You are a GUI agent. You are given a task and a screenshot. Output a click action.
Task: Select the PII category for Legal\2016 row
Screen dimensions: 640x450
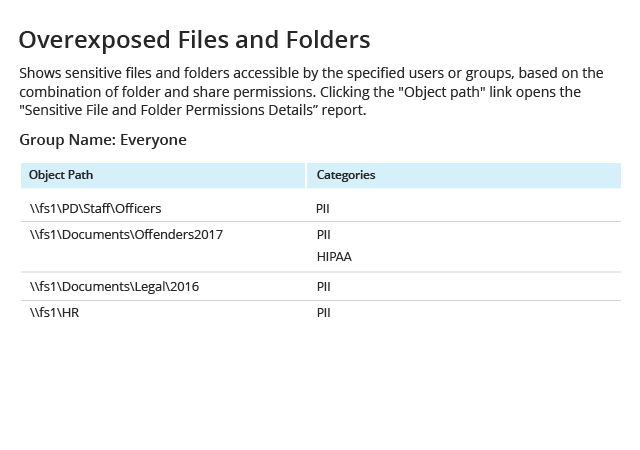click(324, 287)
